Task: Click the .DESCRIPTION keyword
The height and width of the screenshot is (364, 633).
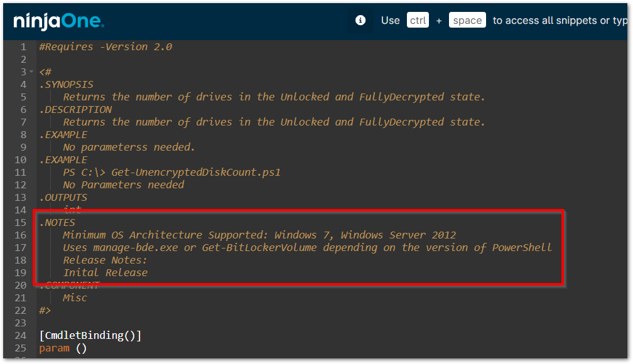Action: 75,109
